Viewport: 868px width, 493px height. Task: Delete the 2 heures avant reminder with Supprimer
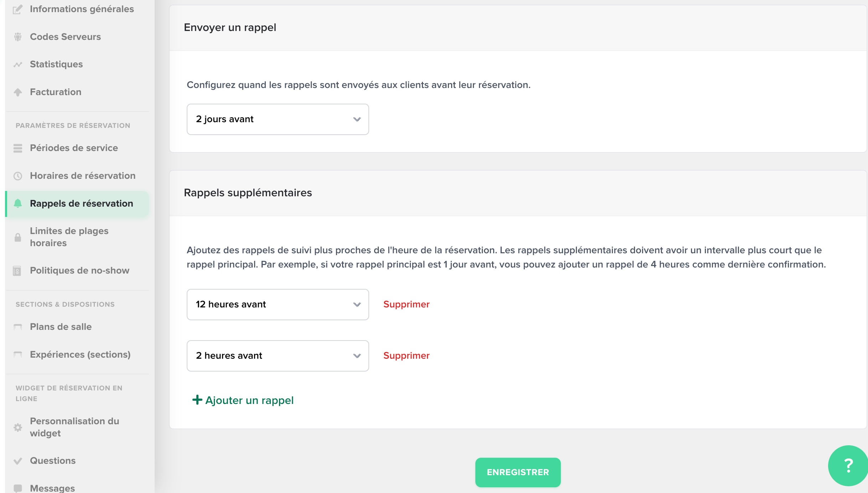tap(406, 356)
